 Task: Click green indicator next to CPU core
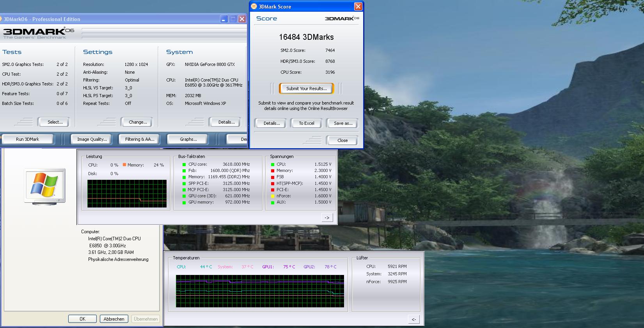coord(184,165)
